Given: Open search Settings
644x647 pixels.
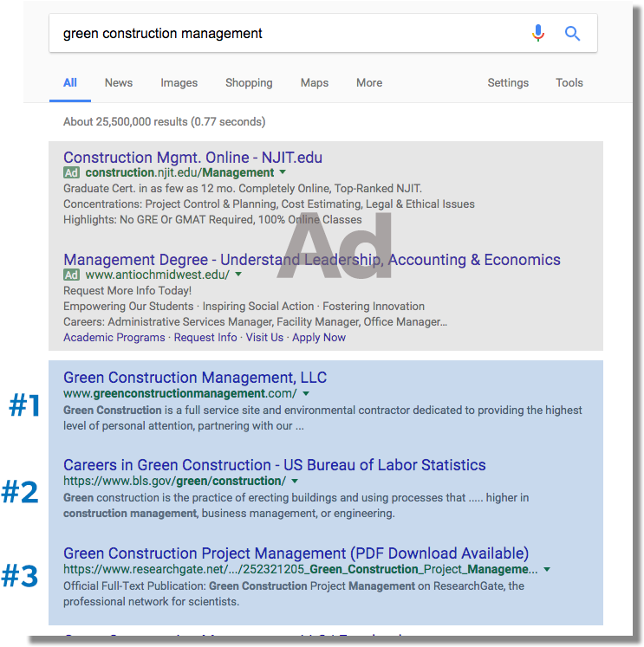Looking at the screenshot, I should click(508, 83).
